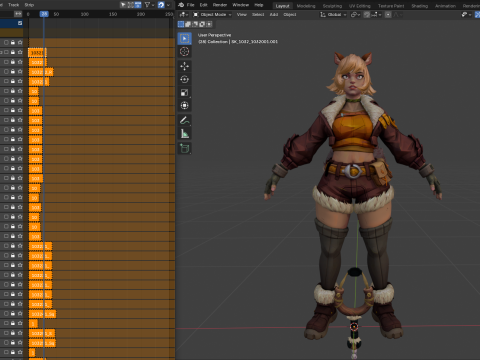Set selection mode to intersect selection
Screen dimensions: 480x360
pyautogui.click(x=209, y=24)
